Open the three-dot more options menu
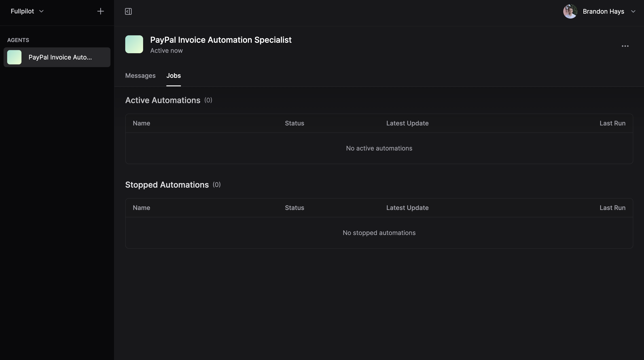644x360 pixels. click(625, 46)
